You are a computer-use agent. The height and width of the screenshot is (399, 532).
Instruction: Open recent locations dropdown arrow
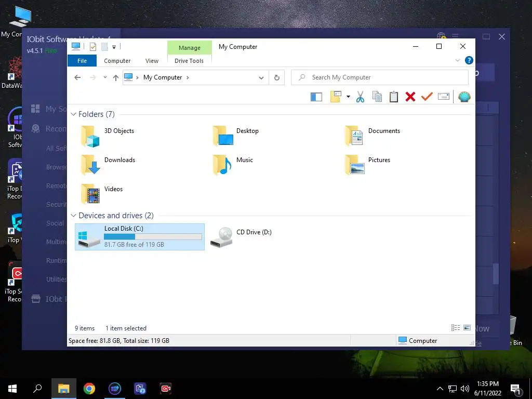105,77
